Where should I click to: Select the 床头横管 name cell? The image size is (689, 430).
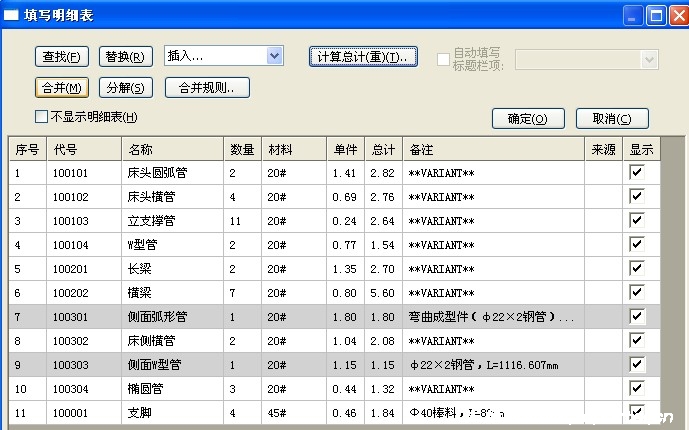point(173,197)
